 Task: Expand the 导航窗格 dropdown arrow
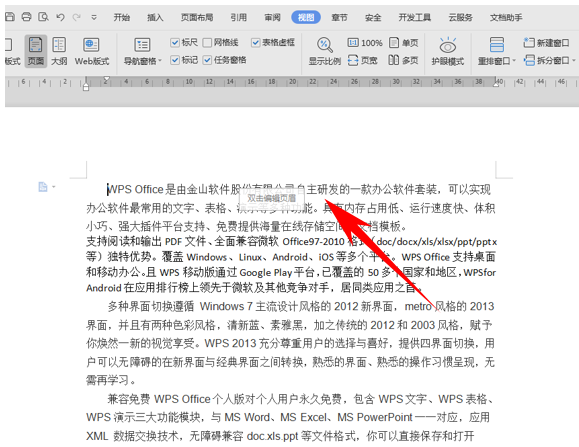coord(160,61)
